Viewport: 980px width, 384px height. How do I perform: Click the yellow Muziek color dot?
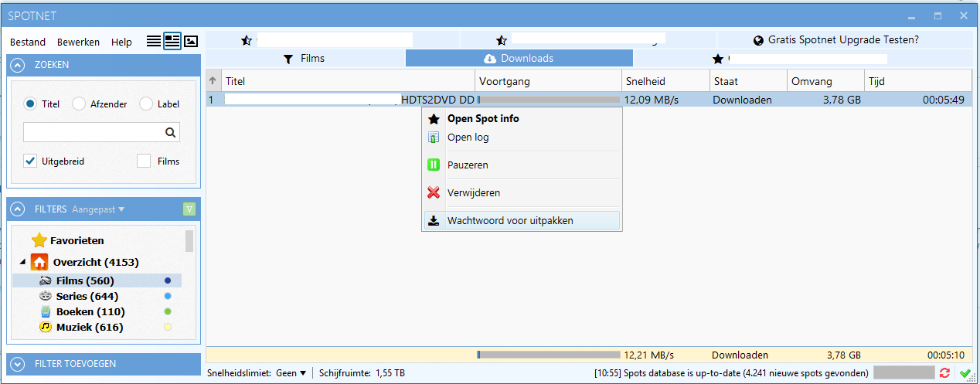tap(168, 327)
